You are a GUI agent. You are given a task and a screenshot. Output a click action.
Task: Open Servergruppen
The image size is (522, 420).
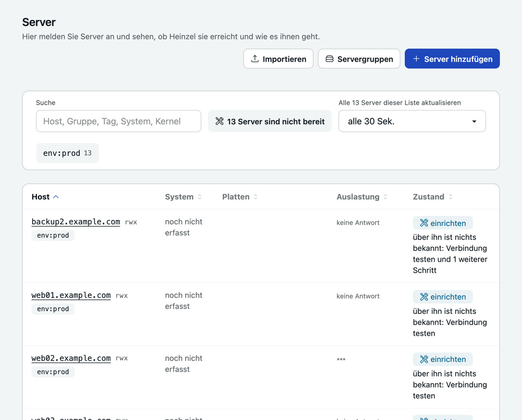coord(359,59)
